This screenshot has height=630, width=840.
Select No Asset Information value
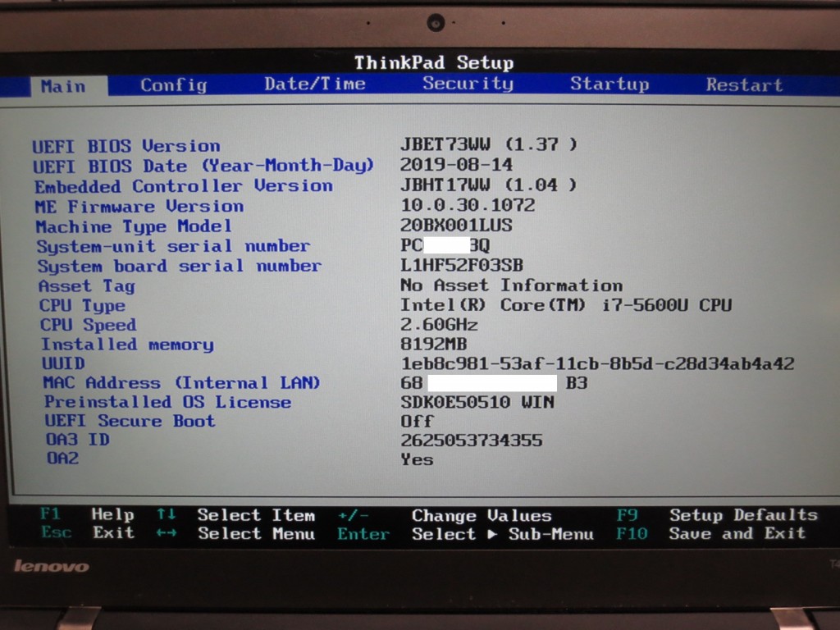[x=512, y=285]
